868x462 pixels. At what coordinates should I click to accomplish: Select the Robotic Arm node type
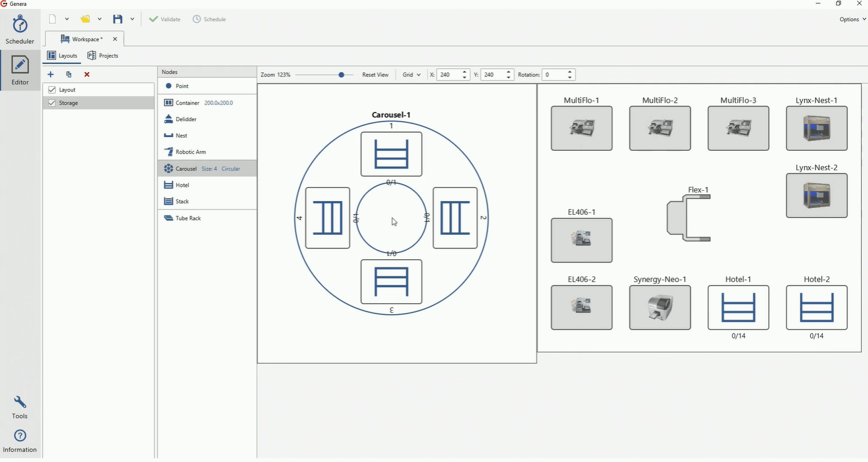tap(190, 152)
